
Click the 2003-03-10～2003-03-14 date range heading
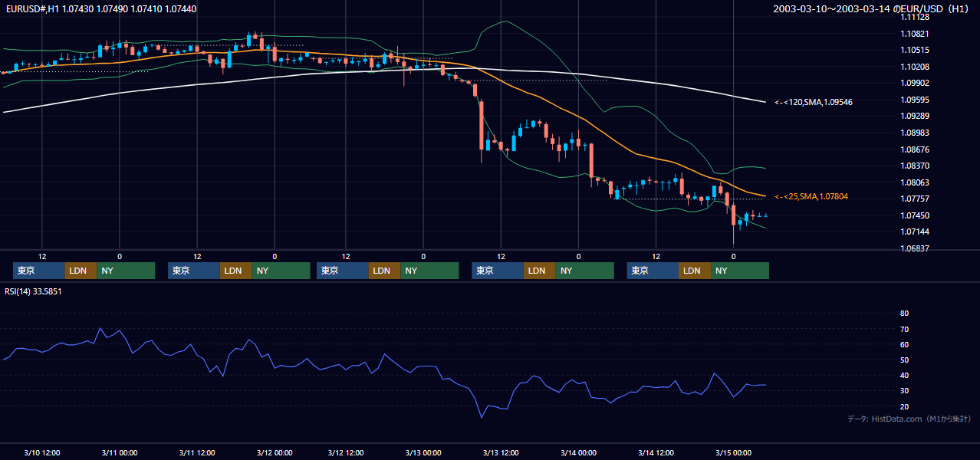[873, 8]
